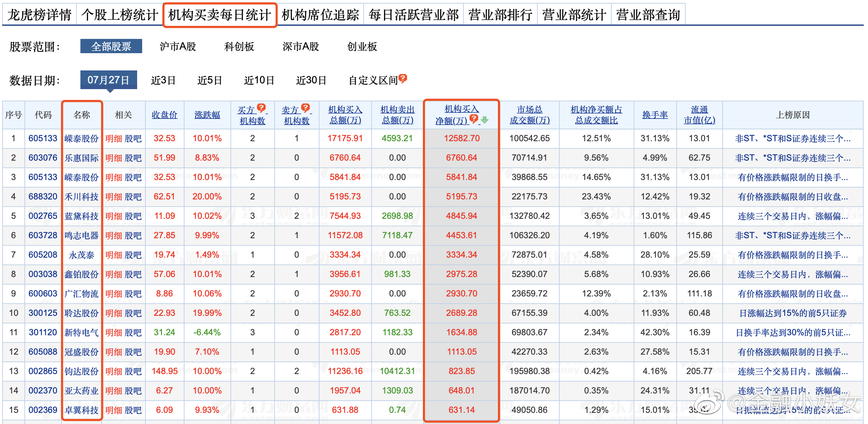Select 全部股票 stock range filter

click(x=111, y=46)
